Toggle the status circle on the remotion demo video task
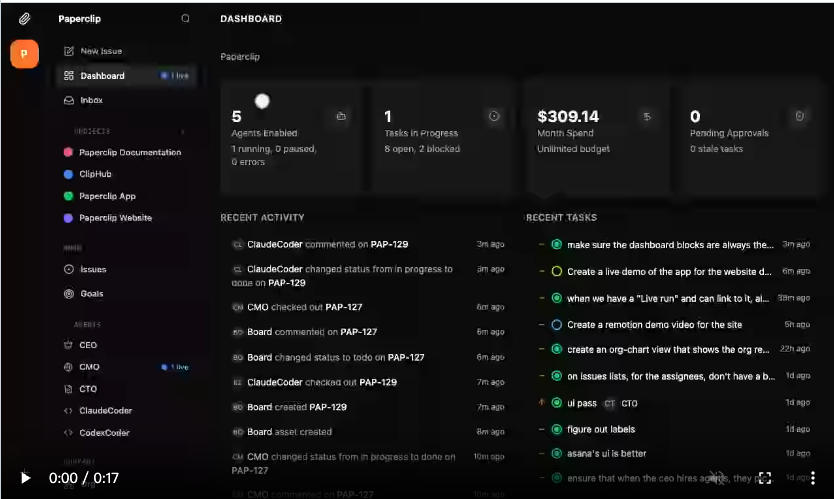 (x=556, y=325)
